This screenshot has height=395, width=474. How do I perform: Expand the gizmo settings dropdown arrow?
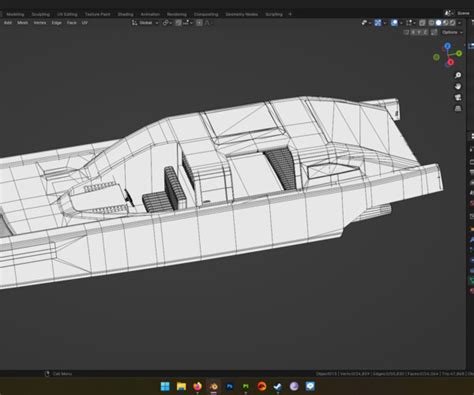[x=385, y=23]
